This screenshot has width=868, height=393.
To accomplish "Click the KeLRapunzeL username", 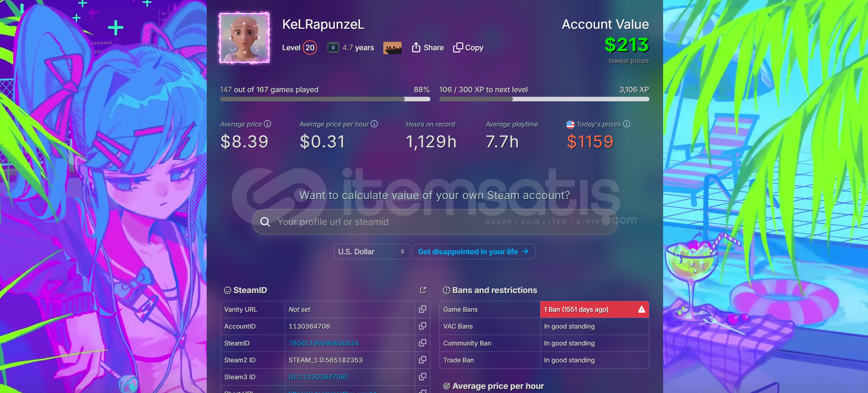I will 323,25.
